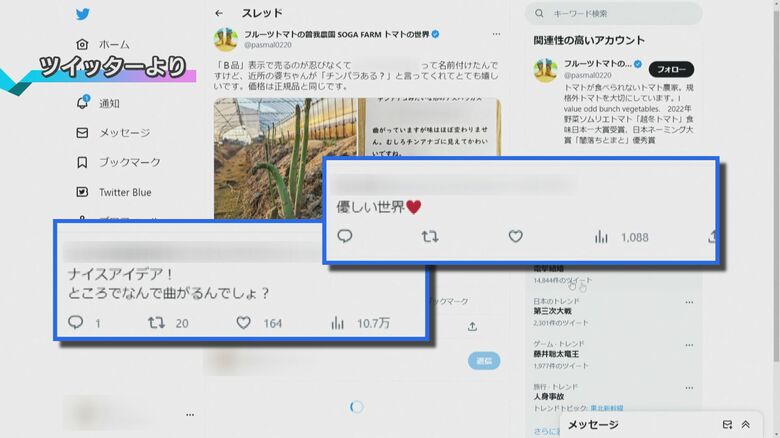This screenshot has height=438, width=780.
Task: Open the tweet's three-dot more menu
Action: point(496,34)
